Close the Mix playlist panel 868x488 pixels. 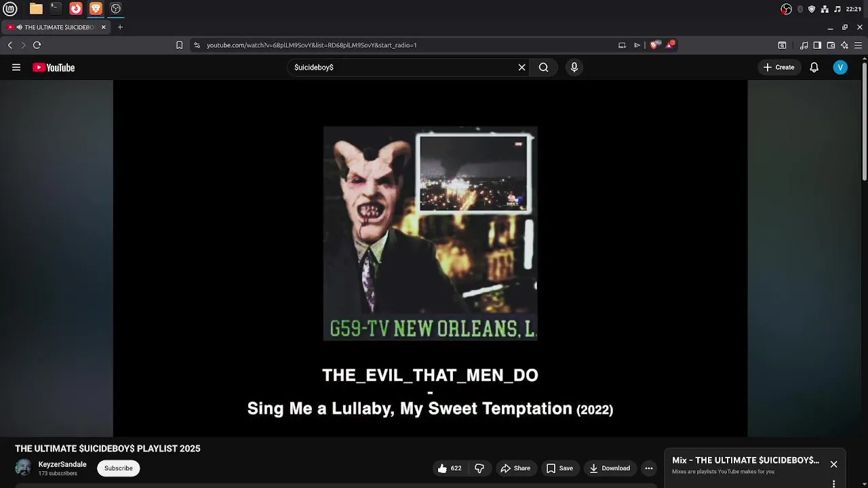pyautogui.click(x=833, y=464)
